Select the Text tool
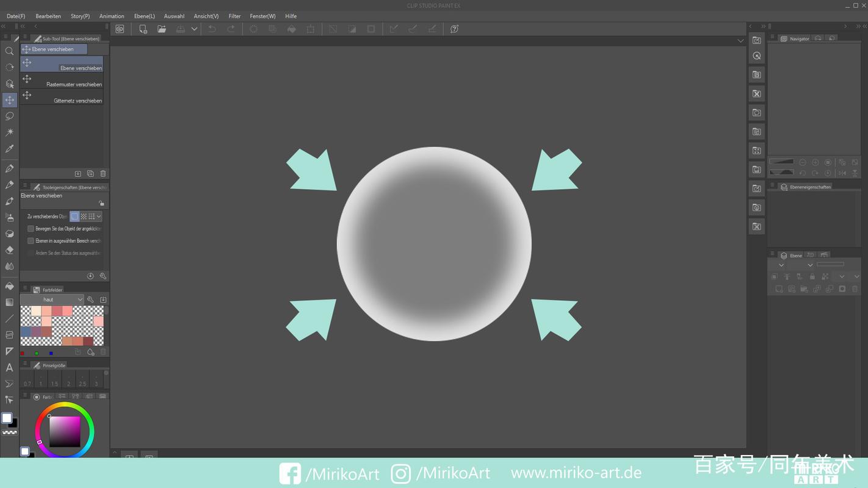The image size is (868, 488). [9, 367]
